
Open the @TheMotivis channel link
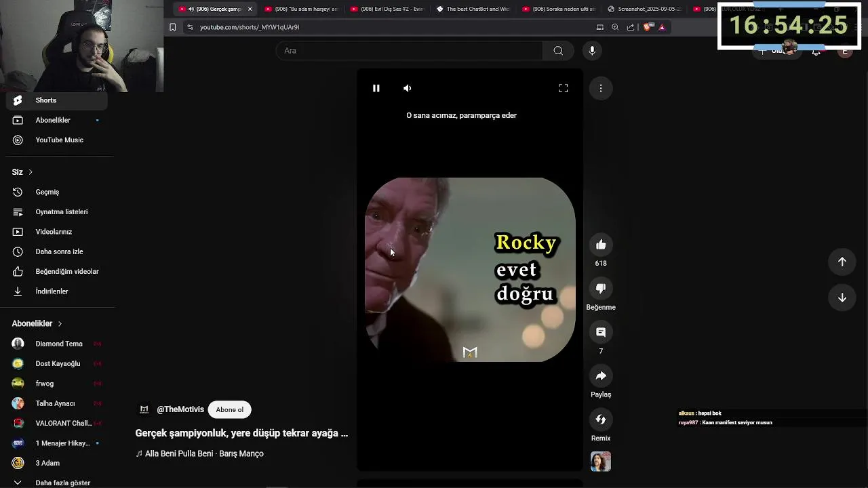tap(180, 409)
